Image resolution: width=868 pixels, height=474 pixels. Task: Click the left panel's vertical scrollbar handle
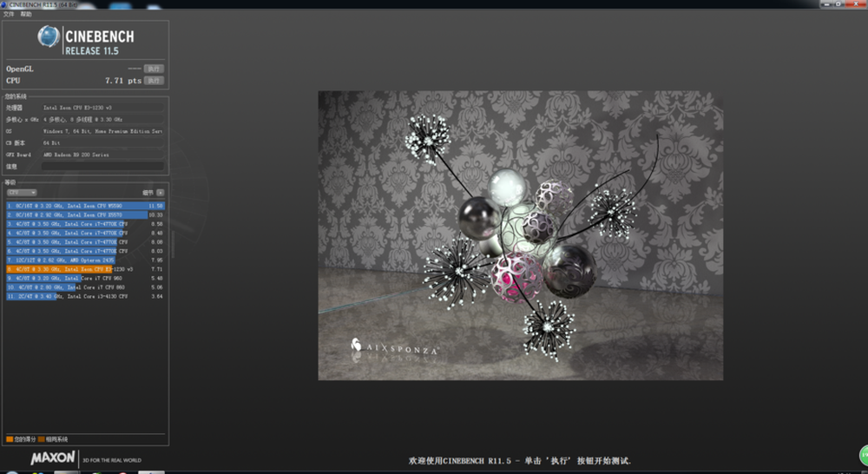pos(173,244)
